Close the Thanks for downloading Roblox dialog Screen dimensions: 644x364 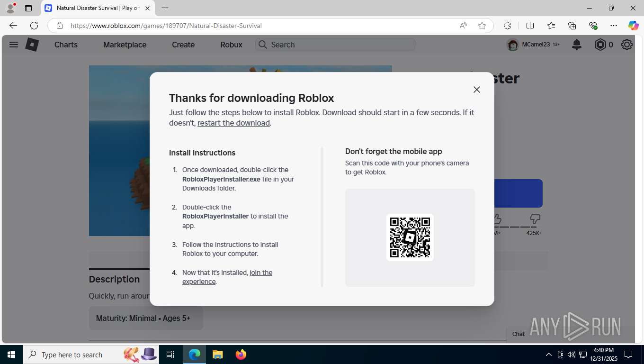(477, 90)
